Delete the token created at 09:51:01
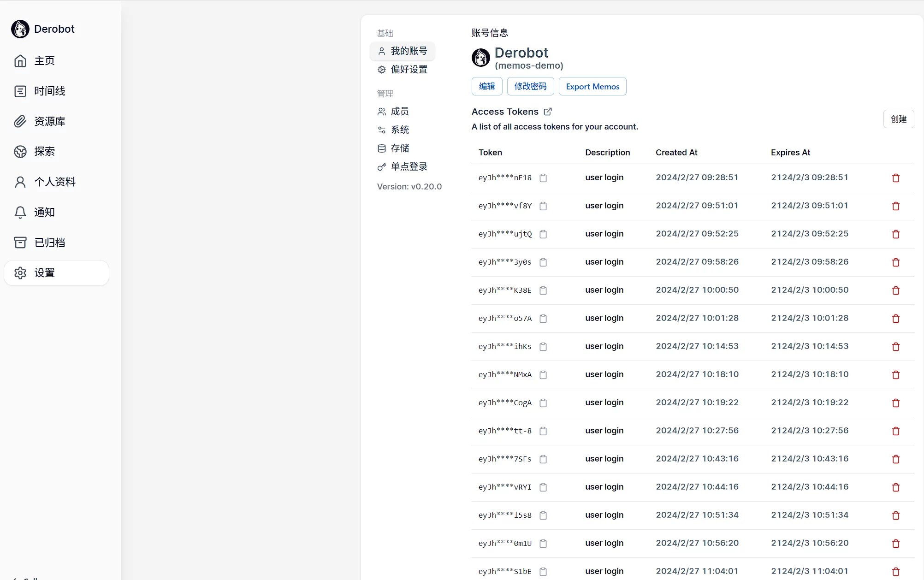Viewport: 924px width, 580px height. click(895, 206)
